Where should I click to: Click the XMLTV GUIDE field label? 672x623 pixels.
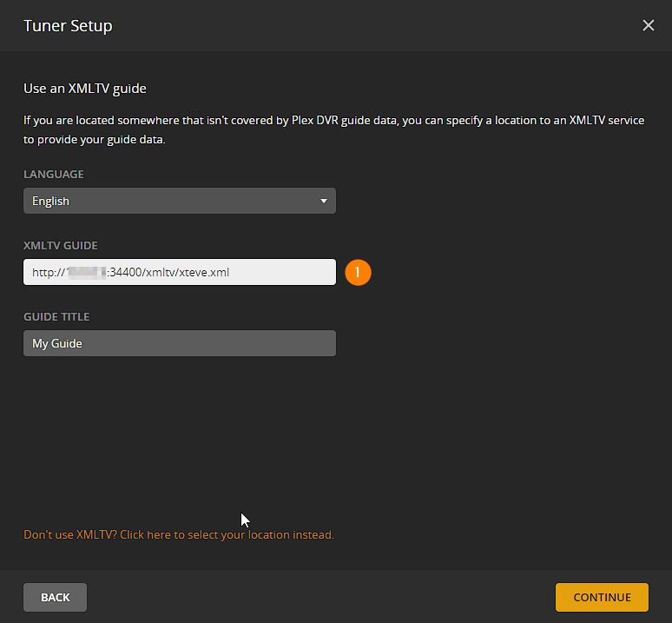61,245
